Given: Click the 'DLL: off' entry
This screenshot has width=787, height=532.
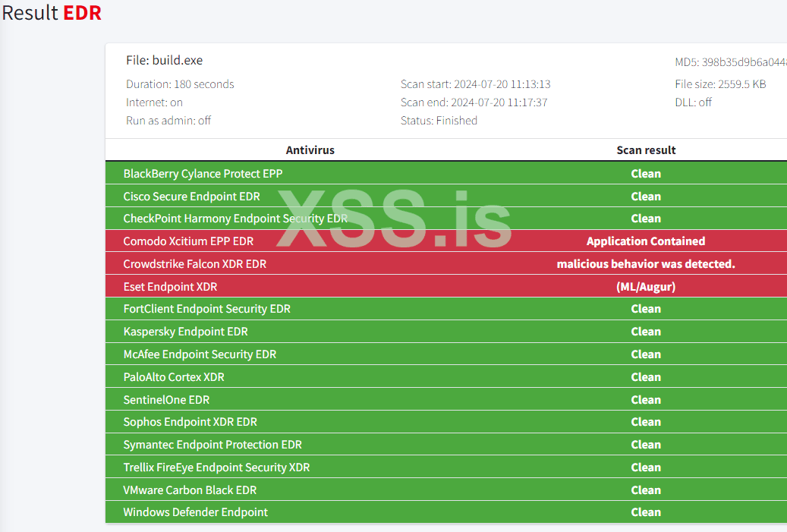Looking at the screenshot, I should 693,102.
